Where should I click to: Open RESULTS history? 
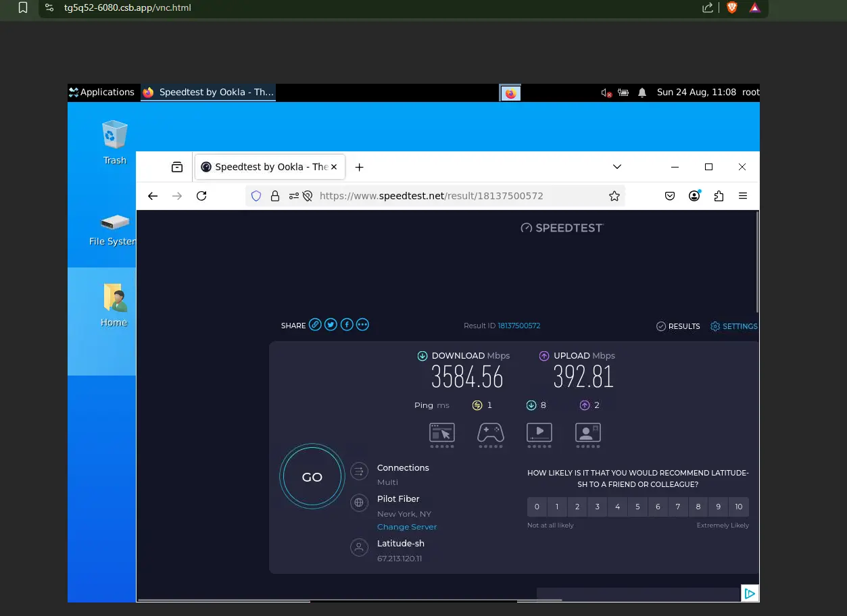[678, 326]
